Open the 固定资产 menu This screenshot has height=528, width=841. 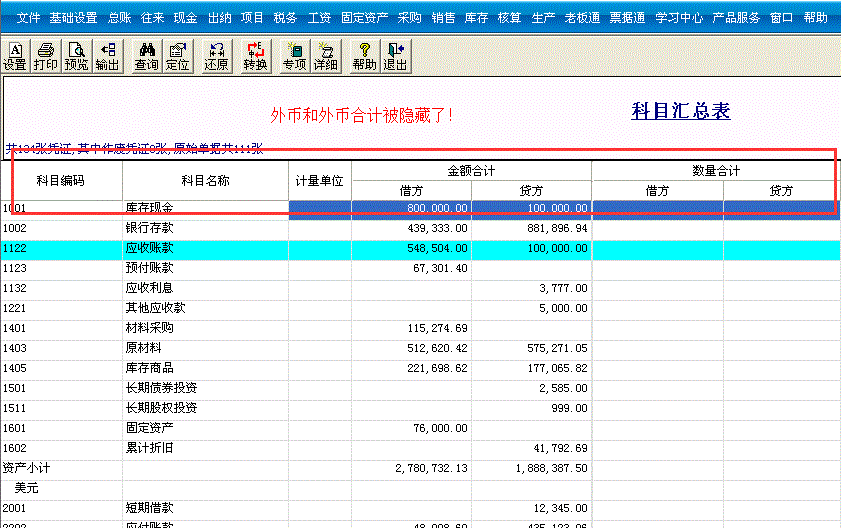[362, 18]
